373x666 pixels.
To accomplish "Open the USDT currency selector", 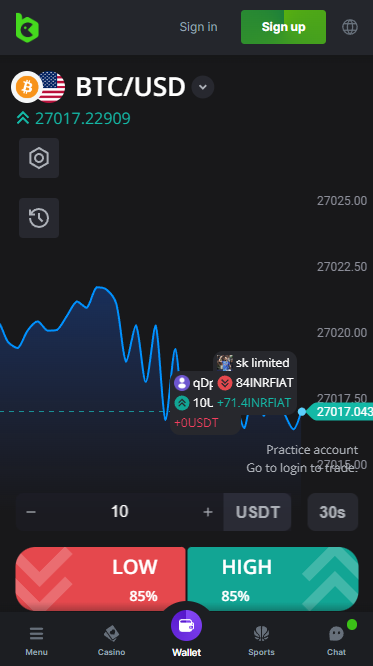I will tap(257, 512).
